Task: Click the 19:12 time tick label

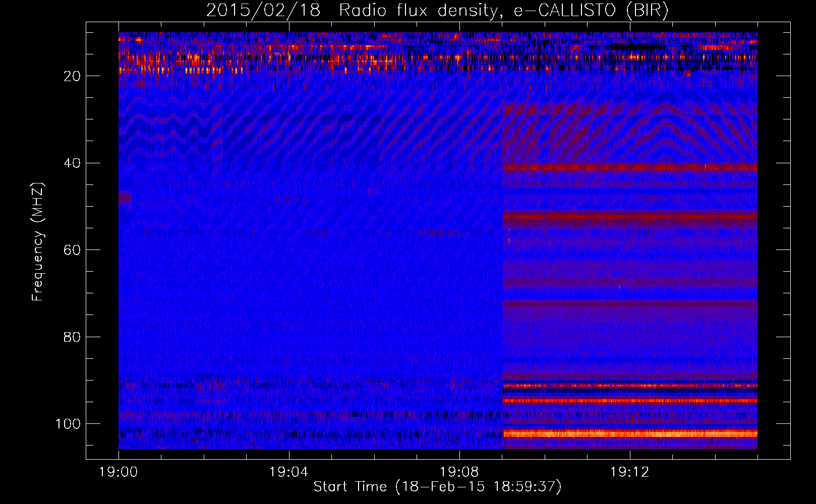Action: 629,472
